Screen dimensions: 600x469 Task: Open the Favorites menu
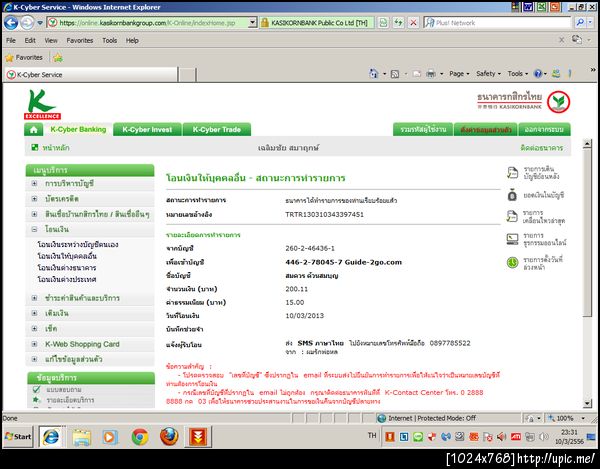(x=80, y=41)
